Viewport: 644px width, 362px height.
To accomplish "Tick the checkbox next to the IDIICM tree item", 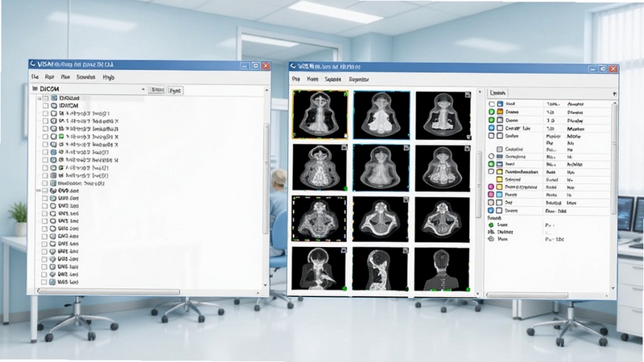I will (46, 106).
